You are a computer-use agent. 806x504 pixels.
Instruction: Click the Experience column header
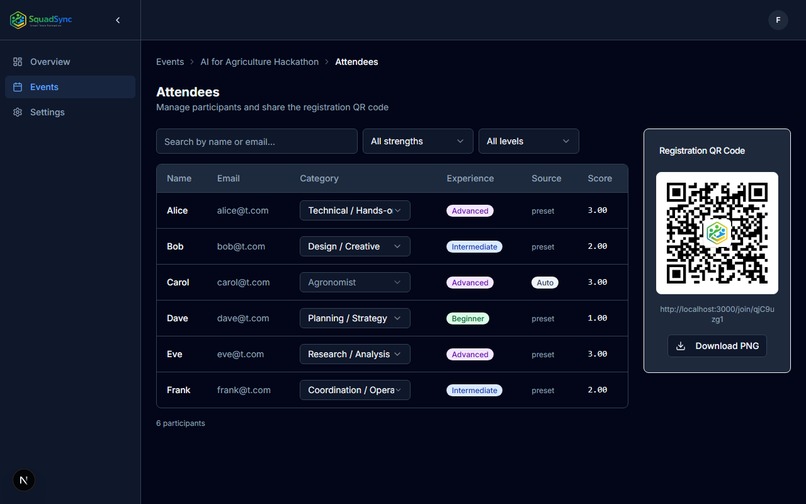point(470,178)
